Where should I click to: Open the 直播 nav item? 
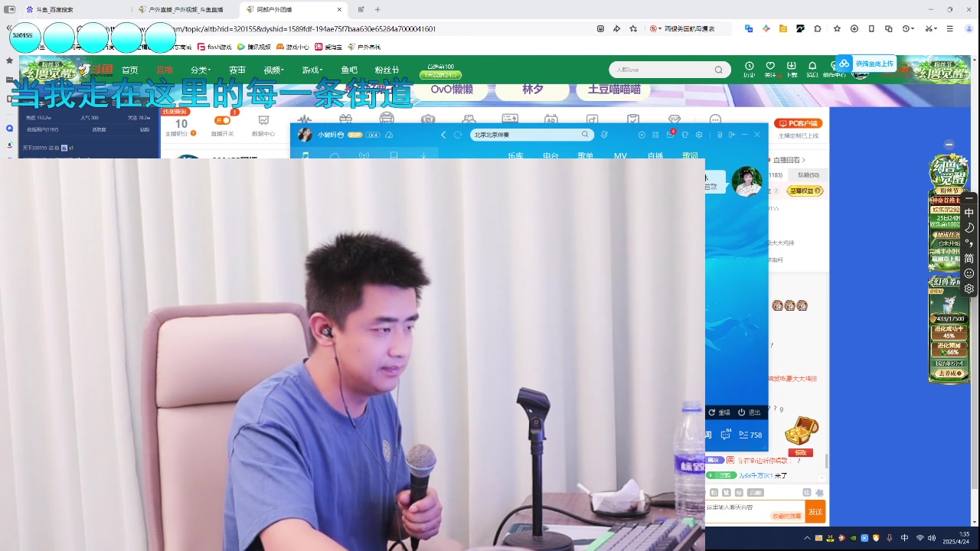coord(165,70)
